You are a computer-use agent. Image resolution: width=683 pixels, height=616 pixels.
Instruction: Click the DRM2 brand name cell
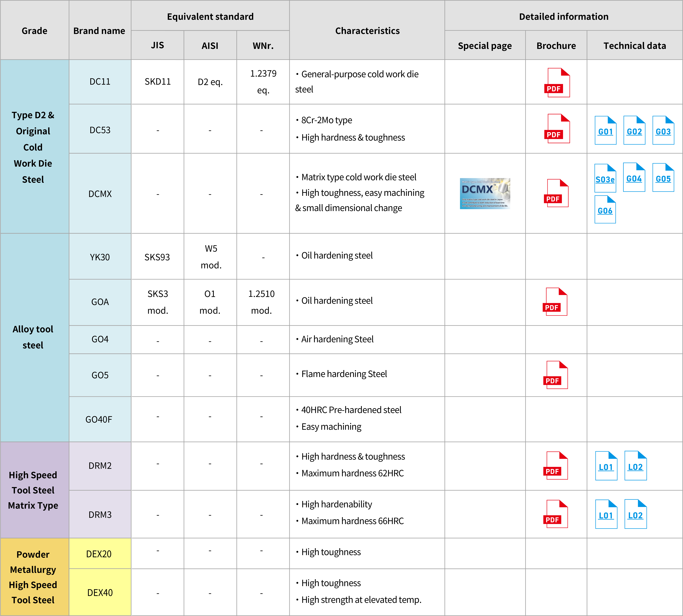click(x=100, y=466)
